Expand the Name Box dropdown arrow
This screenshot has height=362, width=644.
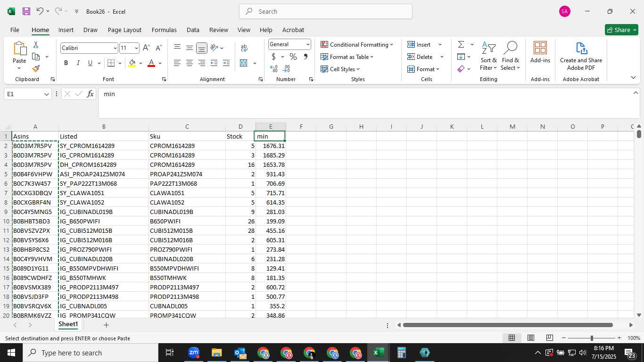tap(46, 94)
